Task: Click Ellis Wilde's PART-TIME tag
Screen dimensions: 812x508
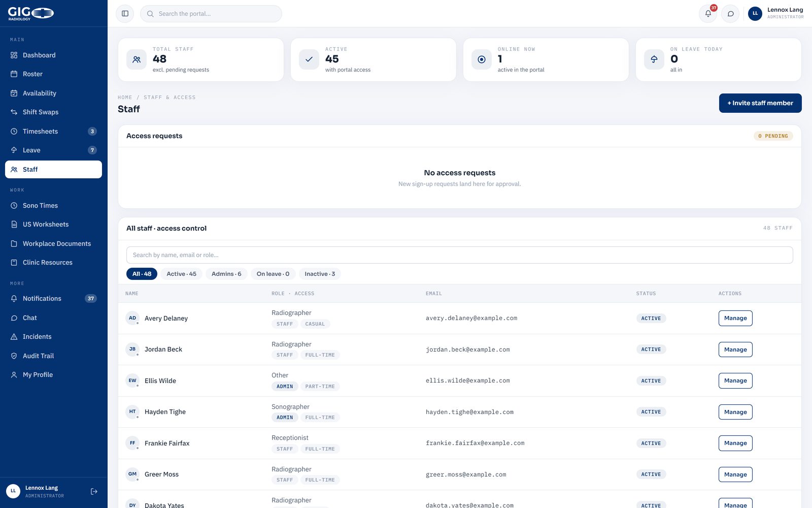Action: click(x=320, y=387)
